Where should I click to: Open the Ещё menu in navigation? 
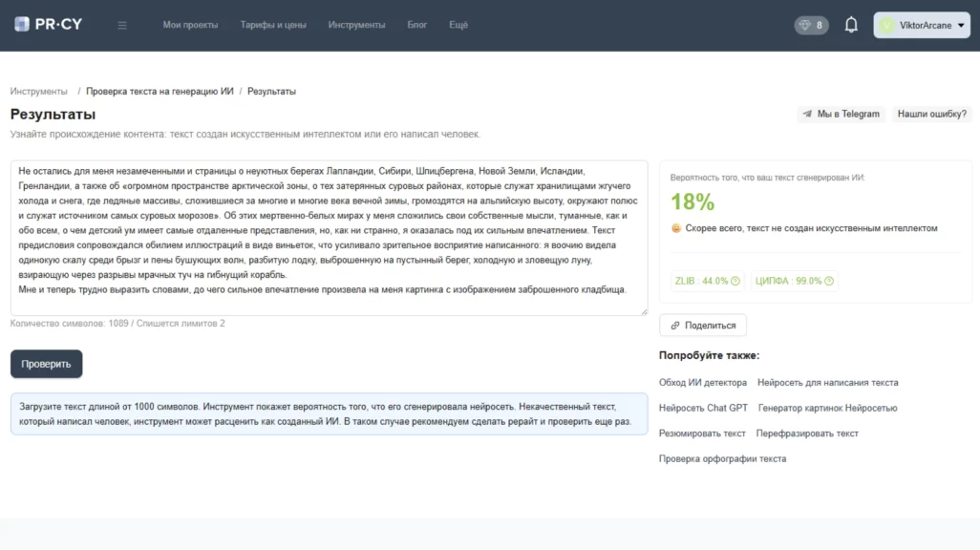click(458, 25)
